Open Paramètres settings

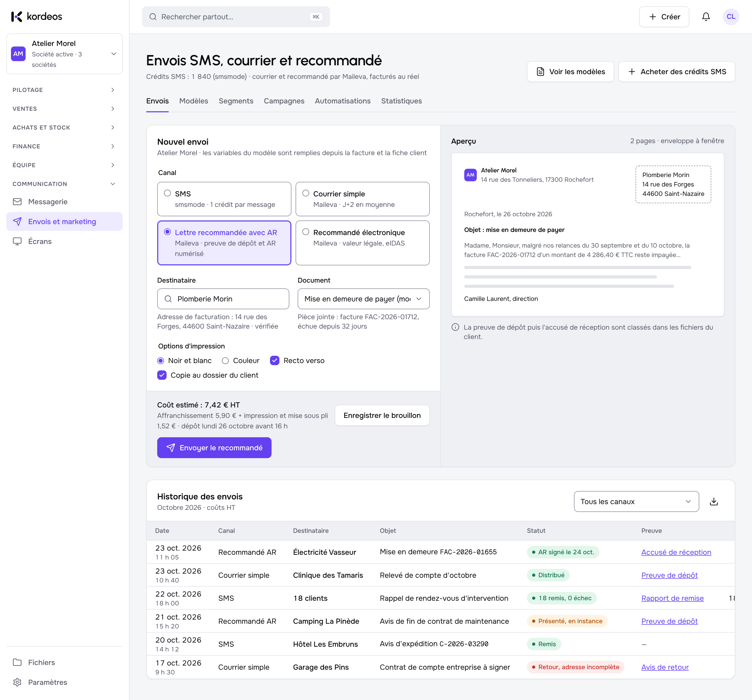point(64,682)
